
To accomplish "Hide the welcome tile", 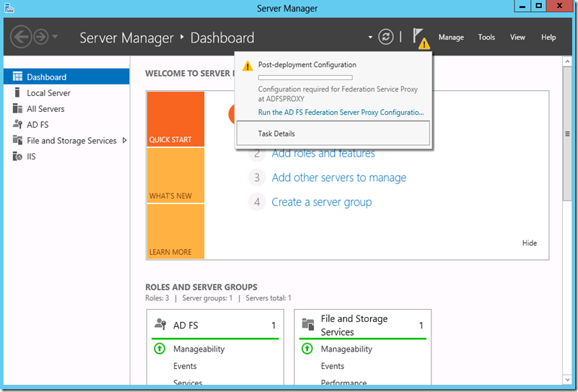I will 530,243.
